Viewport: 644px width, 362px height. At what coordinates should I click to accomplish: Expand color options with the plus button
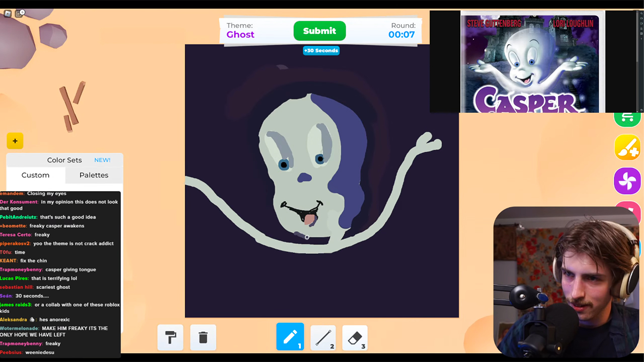[15, 141]
